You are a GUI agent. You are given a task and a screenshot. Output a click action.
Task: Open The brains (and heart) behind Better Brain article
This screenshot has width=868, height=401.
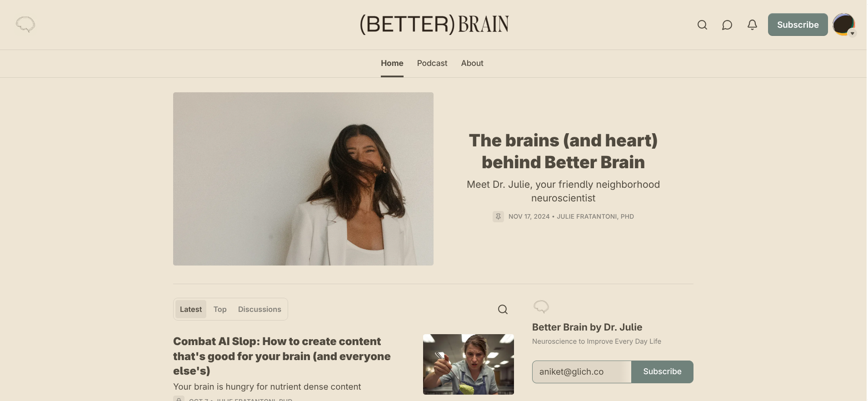pyautogui.click(x=563, y=151)
